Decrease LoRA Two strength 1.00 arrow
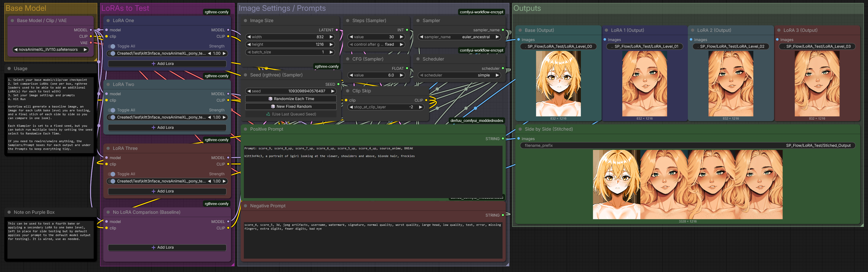Image resolution: width=868 pixels, height=272 pixels. [x=209, y=117]
